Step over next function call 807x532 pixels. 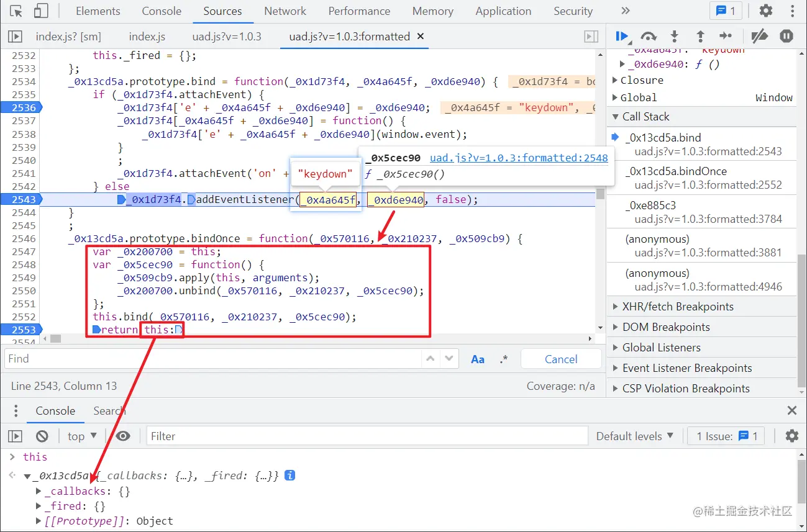point(649,37)
